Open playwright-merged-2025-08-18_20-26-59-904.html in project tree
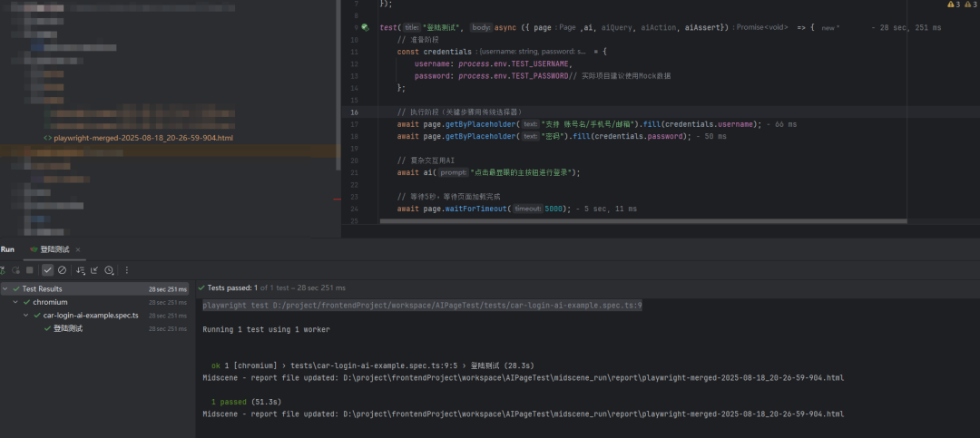 [143, 138]
